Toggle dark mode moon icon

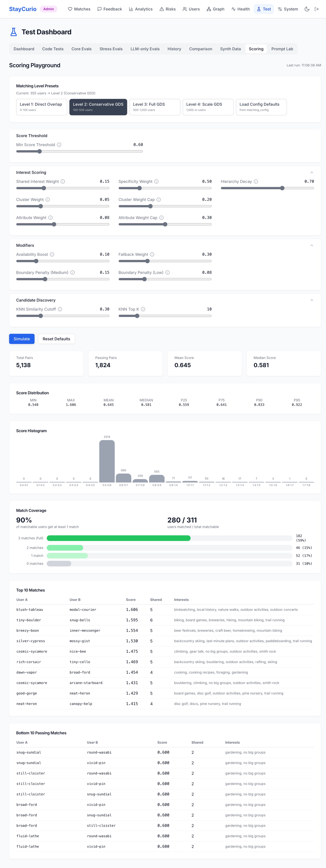pos(307,9)
